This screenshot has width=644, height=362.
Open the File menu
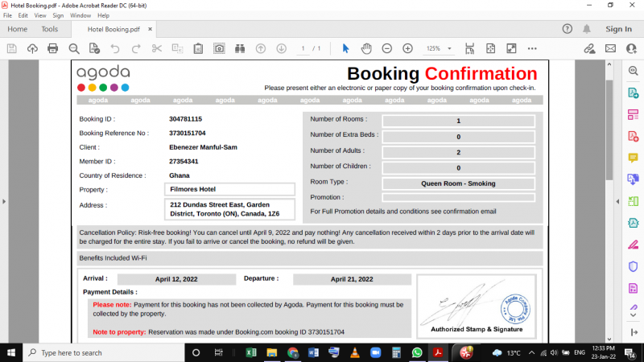coord(7,15)
